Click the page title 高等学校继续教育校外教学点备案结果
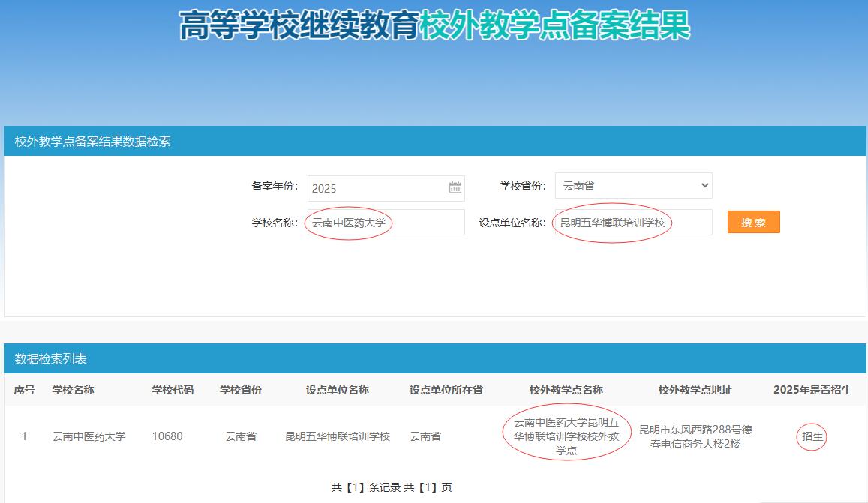The height and width of the screenshot is (503, 868). [434, 27]
